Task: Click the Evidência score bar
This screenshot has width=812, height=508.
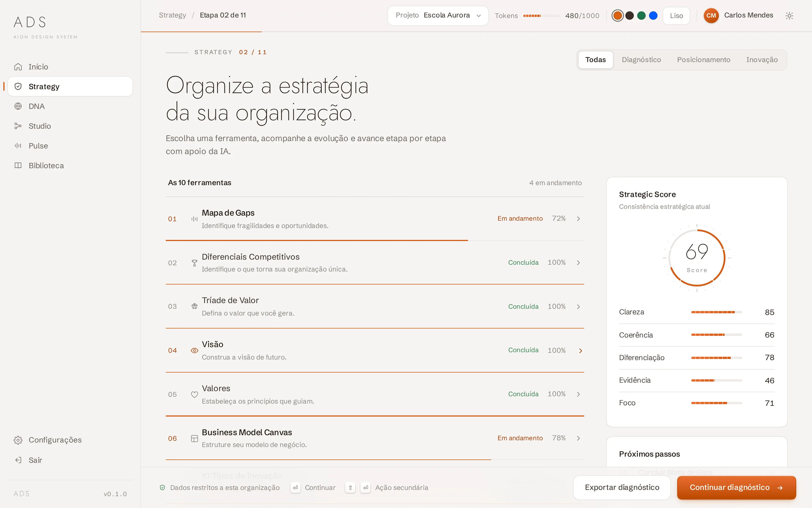Action: tap(716, 380)
